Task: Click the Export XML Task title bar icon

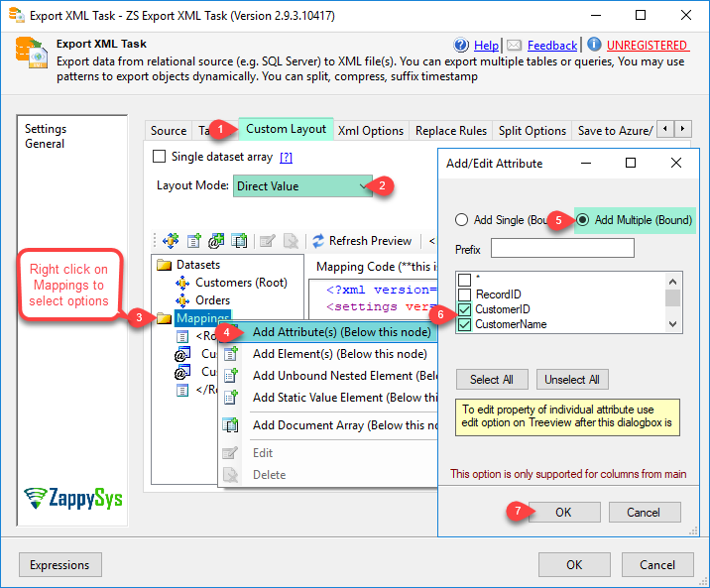Action: (16, 15)
